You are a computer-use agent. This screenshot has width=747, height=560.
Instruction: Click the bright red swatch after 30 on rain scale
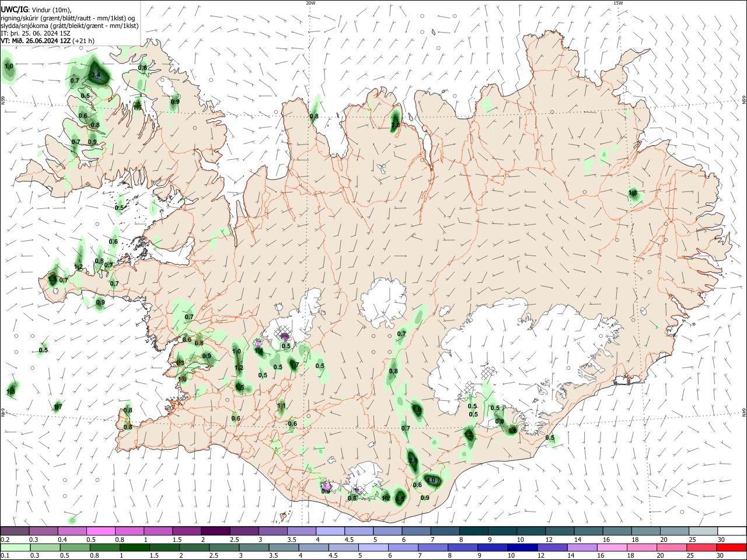tap(731, 547)
